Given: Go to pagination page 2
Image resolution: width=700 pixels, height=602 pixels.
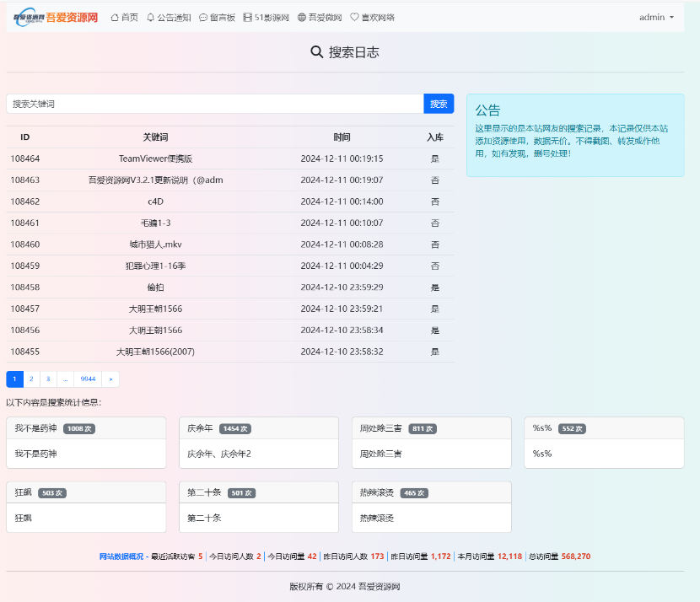Looking at the screenshot, I should coord(31,379).
